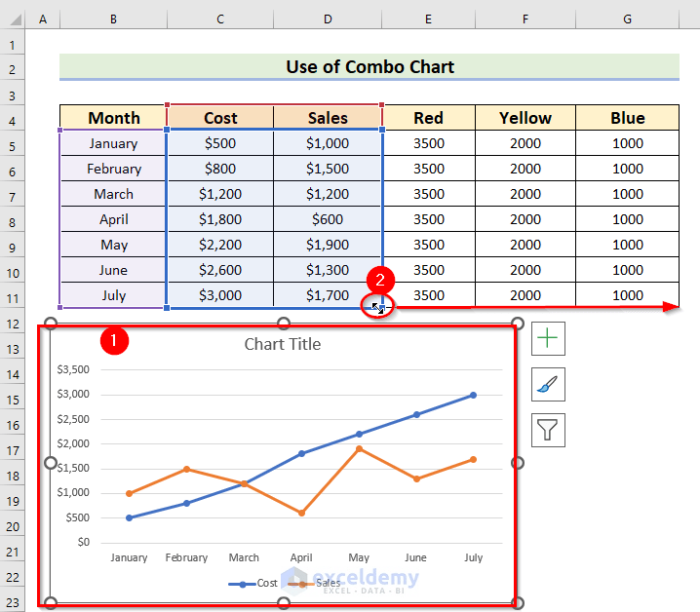Select the $1,300 sales cell
Screen dimensions: 700x612
tap(328, 270)
